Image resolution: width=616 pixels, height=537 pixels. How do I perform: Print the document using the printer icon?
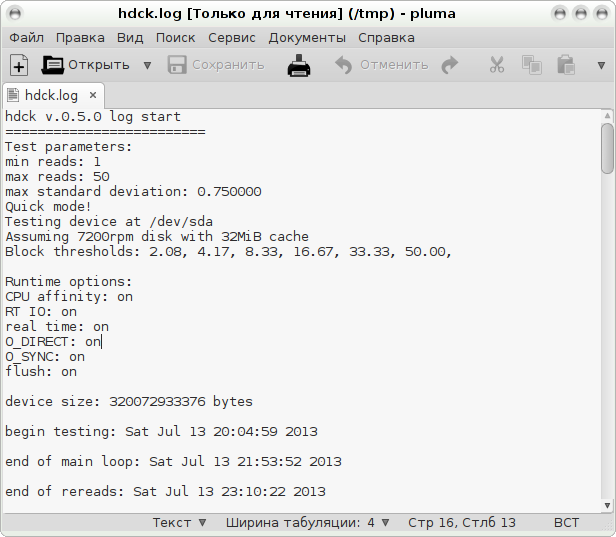299,65
